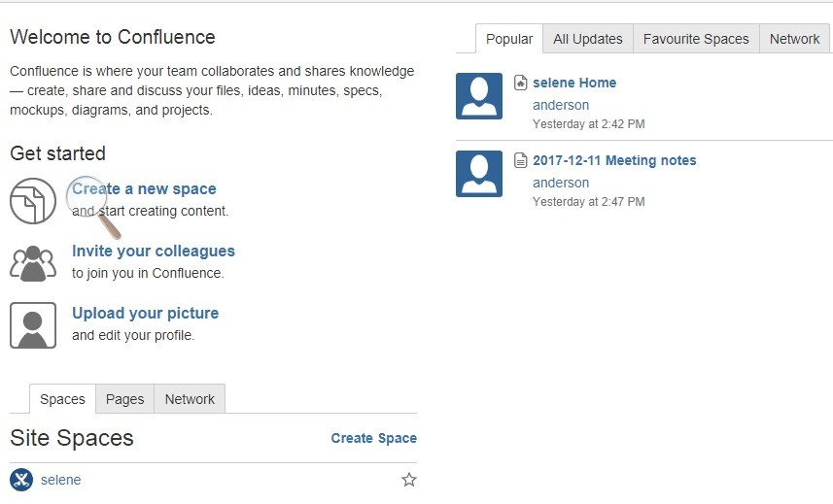Open the Network tab beside Pages

click(190, 399)
